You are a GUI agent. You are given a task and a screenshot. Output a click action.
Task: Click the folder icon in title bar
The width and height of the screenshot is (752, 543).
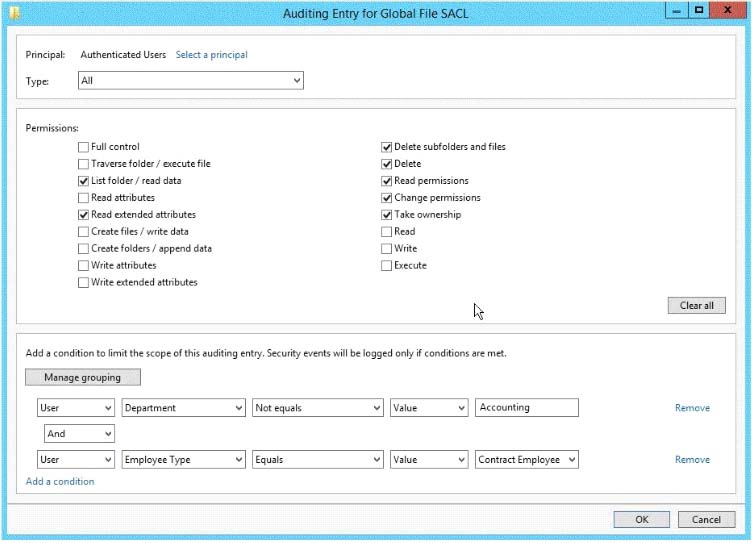tap(15, 12)
